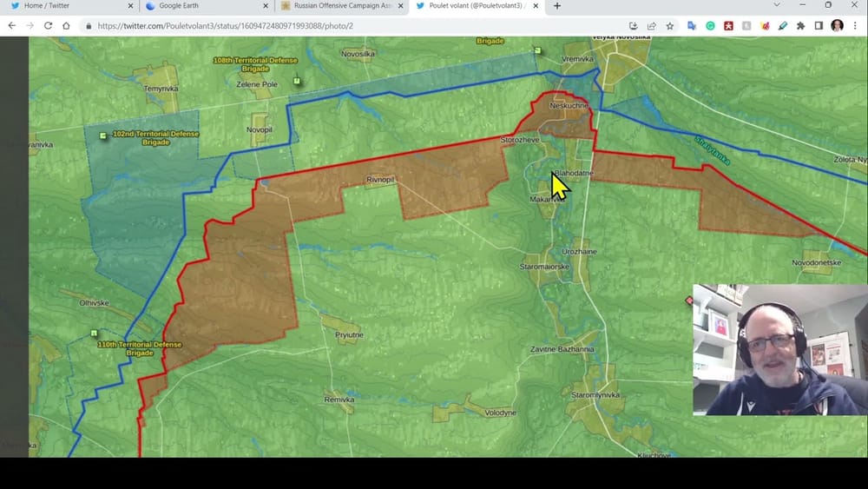Go to the browser home page

pos(67,26)
